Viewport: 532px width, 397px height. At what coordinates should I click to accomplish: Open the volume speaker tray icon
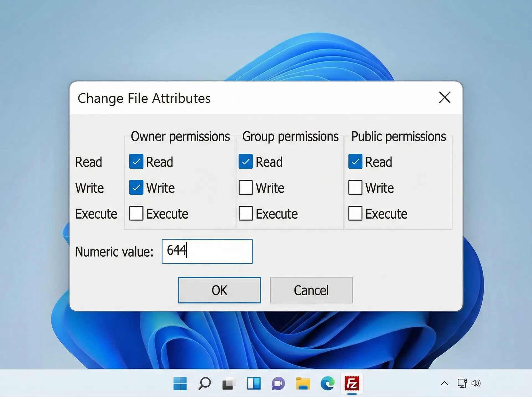point(476,383)
